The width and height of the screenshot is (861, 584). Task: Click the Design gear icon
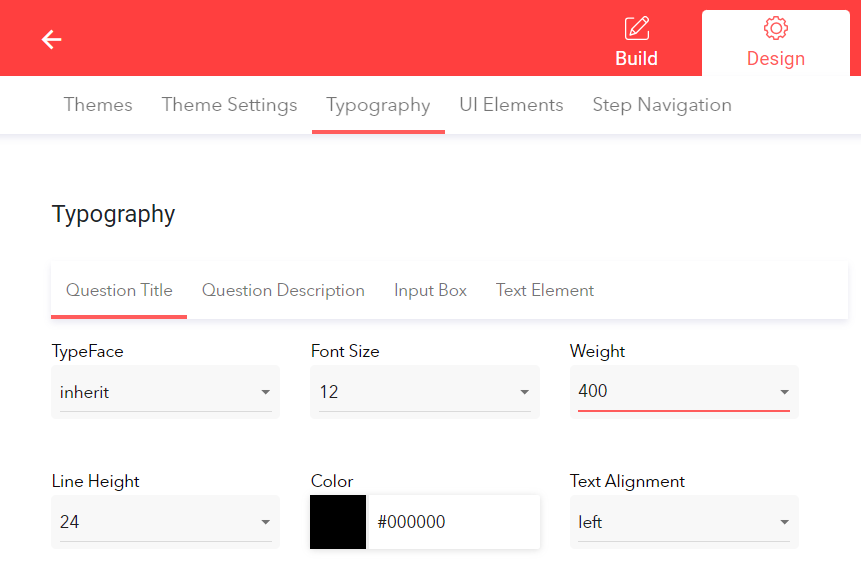pos(775,29)
